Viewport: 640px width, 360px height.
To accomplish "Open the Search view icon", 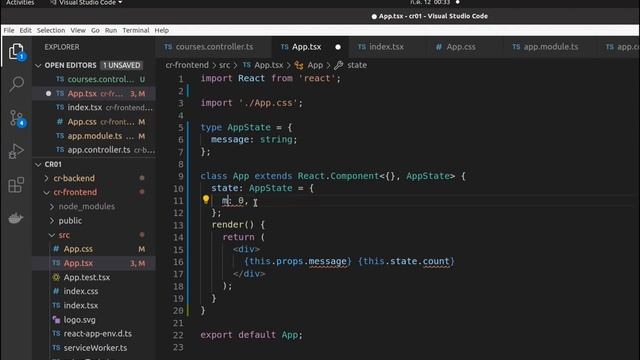I will 16,84.
